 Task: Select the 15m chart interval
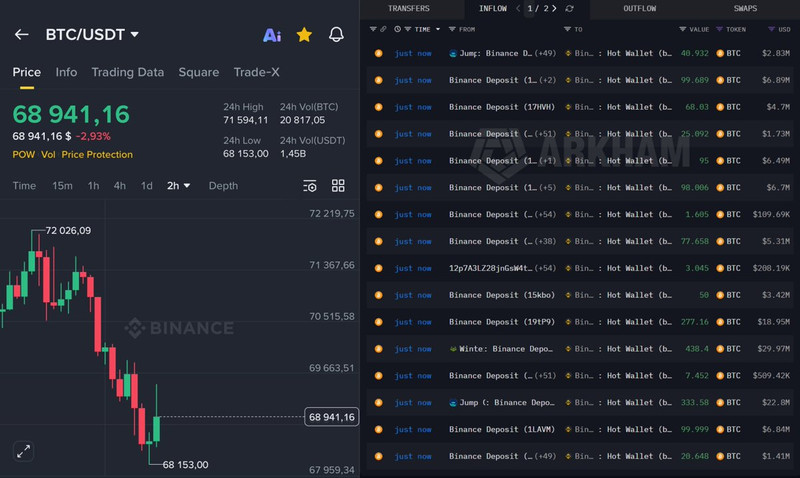[62, 186]
